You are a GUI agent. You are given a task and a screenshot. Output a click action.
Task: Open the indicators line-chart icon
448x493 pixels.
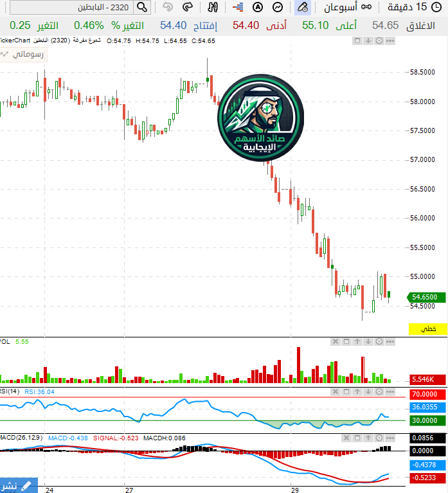278,7
